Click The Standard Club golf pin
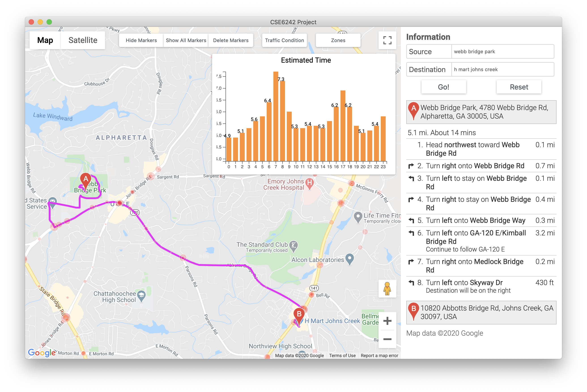 [294, 245]
